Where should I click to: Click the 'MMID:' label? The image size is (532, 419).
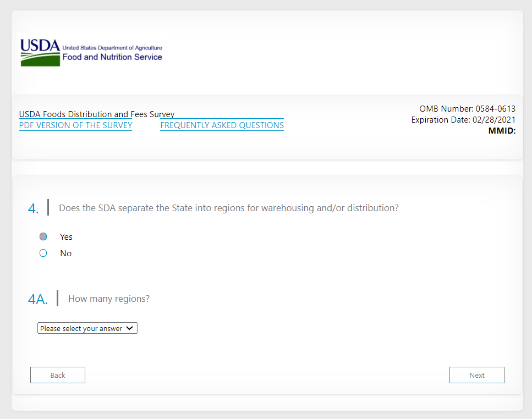[502, 131]
